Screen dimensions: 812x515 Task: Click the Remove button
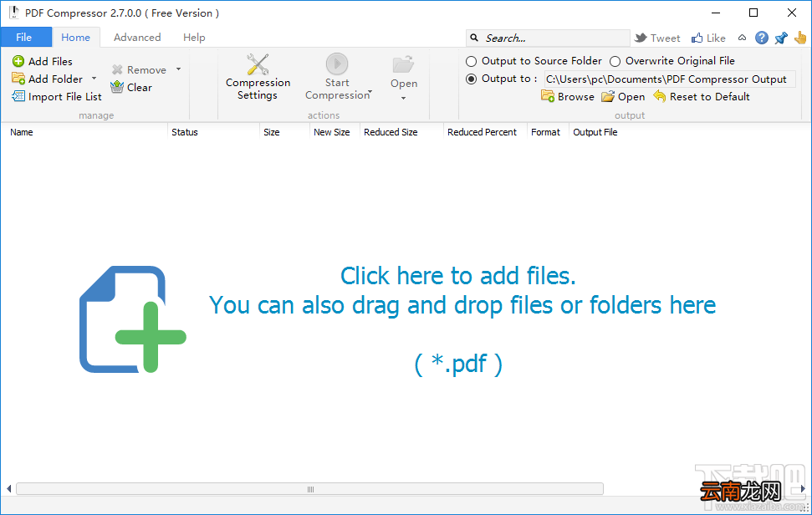(x=139, y=69)
